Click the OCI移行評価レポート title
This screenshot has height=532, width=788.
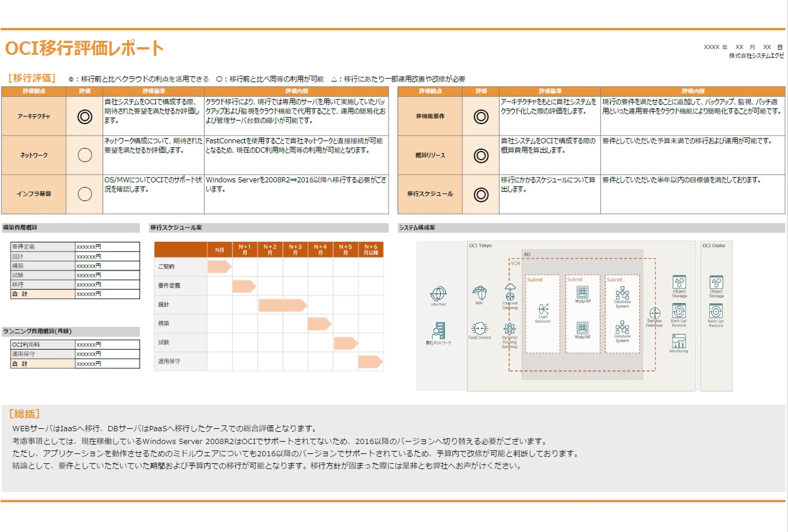[84, 48]
